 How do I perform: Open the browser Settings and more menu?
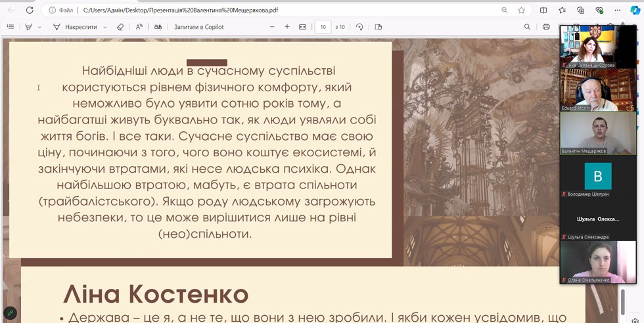[x=617, y=11]
